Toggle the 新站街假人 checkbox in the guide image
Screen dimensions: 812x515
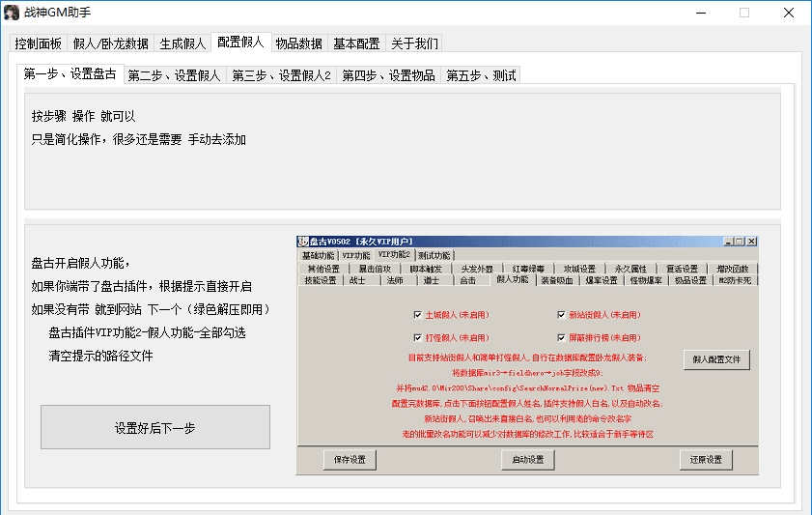[x=561, y=315]
